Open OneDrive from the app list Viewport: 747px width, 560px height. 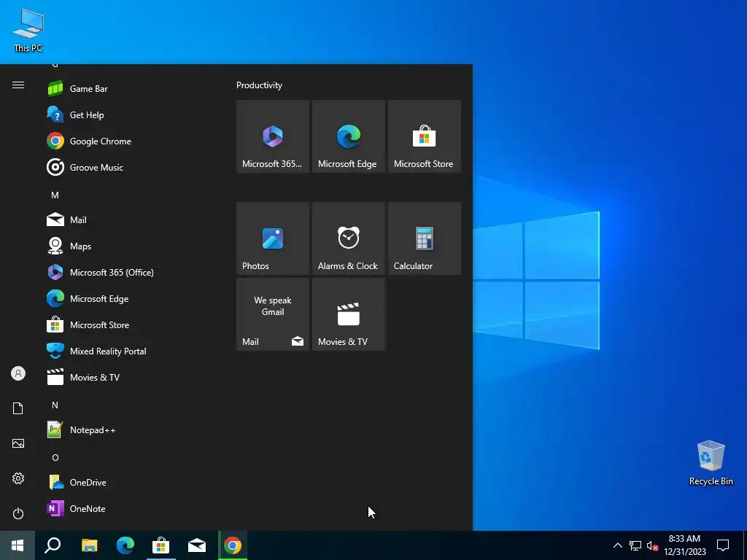(128, 483)
